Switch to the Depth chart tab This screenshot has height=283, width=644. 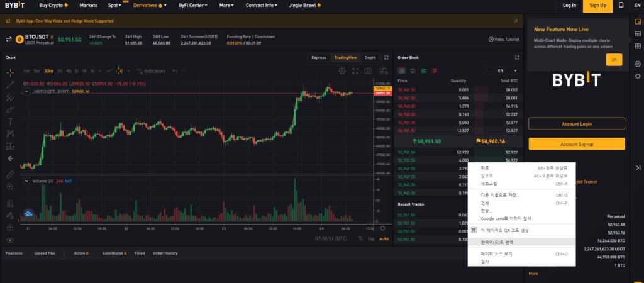click(x=370, y=57)
